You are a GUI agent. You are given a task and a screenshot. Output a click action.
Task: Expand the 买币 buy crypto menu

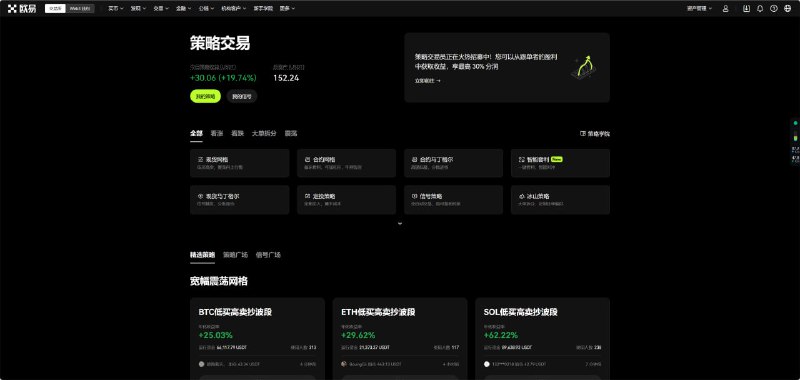point(116,9)
